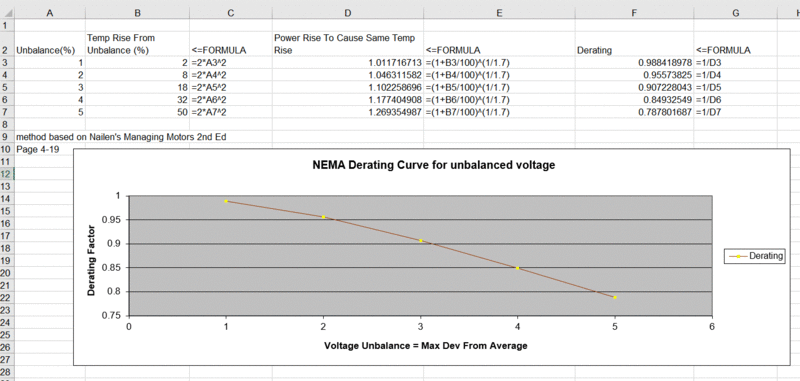Click cell showing 1.269354987
800x381 pixels.
click(x=347, y=112)
